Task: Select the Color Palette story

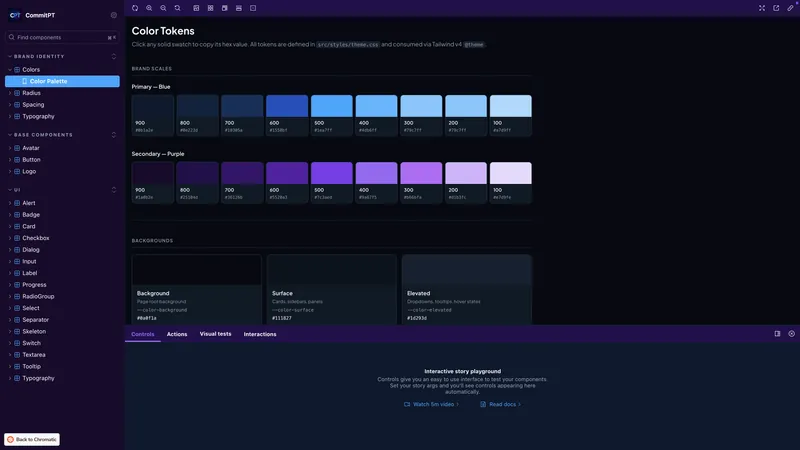Action: tap(62, 81)
